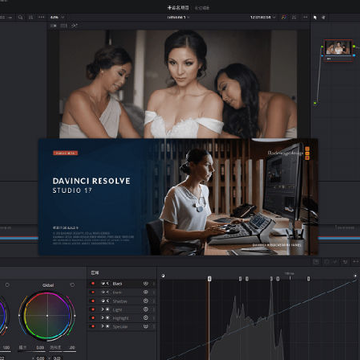Select the arrow pointer tool above node graph

315,17
